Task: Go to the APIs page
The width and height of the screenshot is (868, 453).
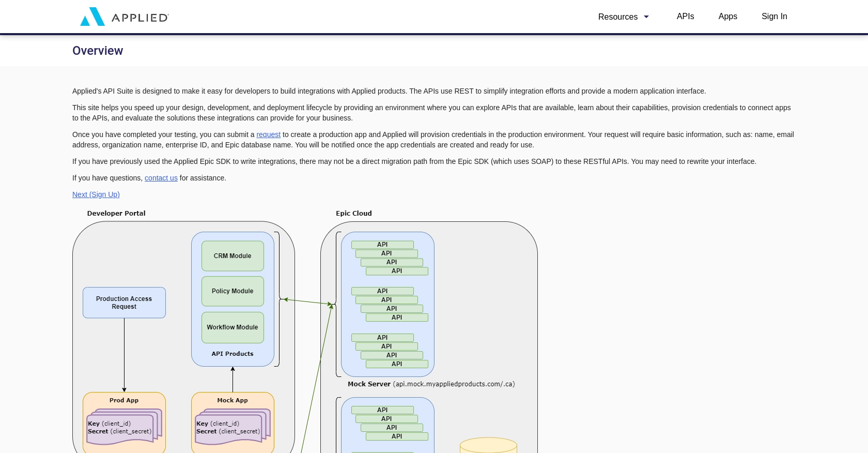Action: click(685, 17)
